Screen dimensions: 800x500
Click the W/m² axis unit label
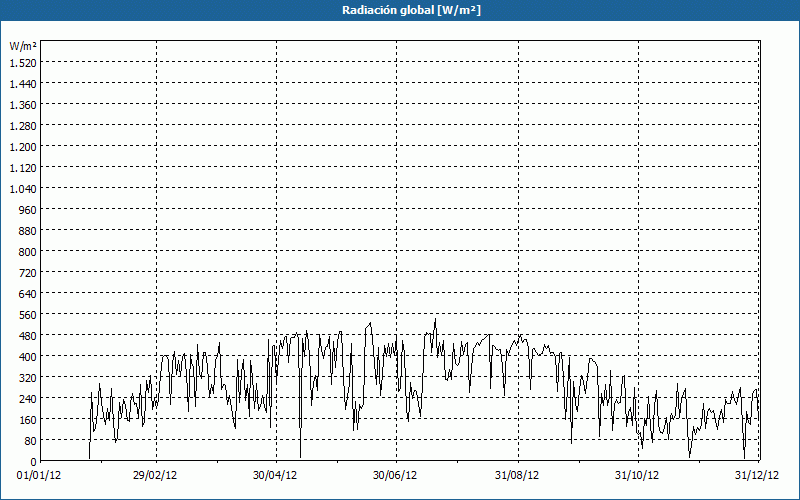(23, 46)
